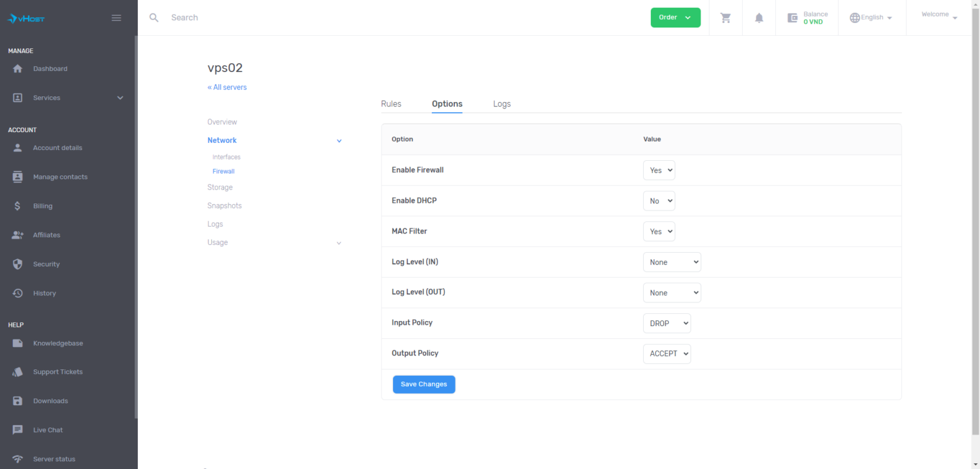Click the Live Chat bubble icon
Image resolution: width=980 pixels, height=469 pixels.
pos(18,430)
